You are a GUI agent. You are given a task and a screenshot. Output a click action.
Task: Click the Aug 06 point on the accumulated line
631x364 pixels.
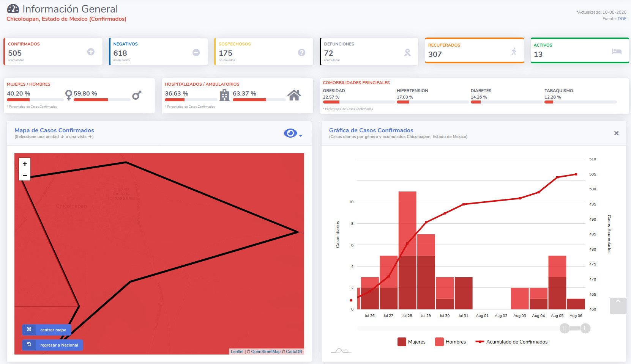click(576, 174)
